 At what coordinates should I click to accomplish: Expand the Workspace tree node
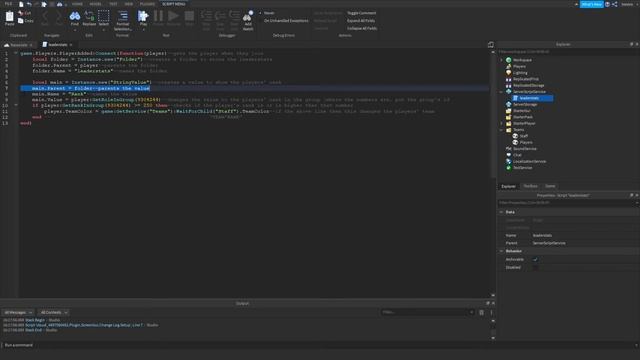[x=502, y=60]
